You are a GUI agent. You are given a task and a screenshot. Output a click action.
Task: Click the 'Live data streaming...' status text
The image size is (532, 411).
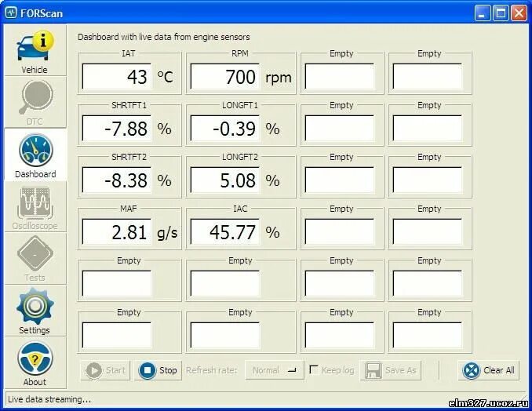pyautogui.click(x=49, y=399)
